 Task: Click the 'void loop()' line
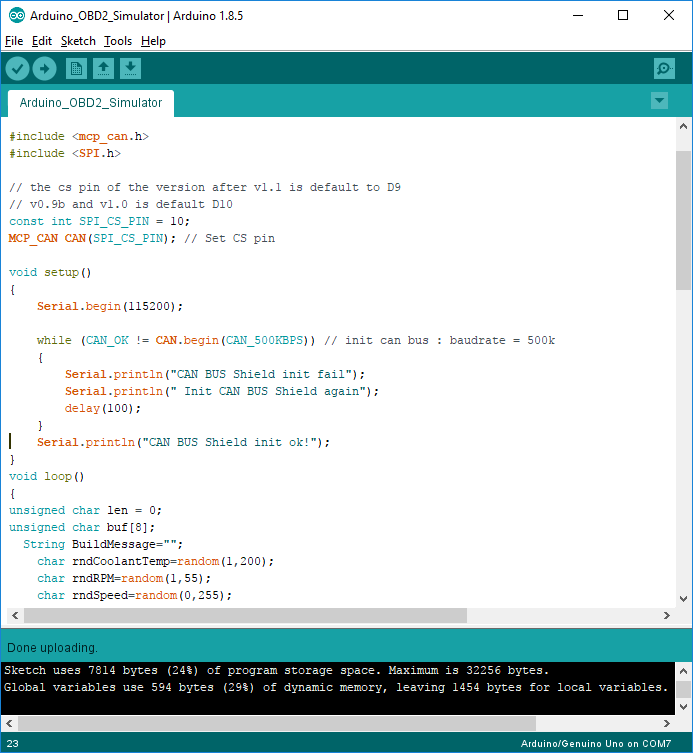(x=47, y=476)
